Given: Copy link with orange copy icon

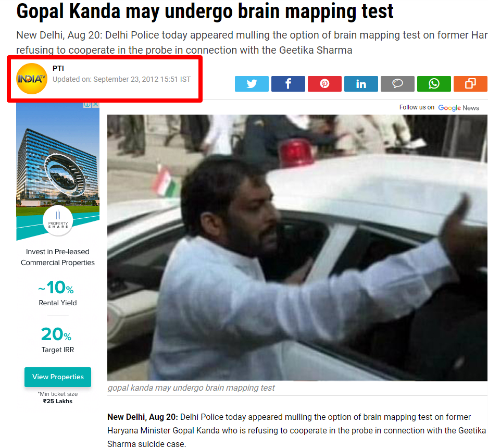Looking at the screenshot, I should click(x=471, y=84).
